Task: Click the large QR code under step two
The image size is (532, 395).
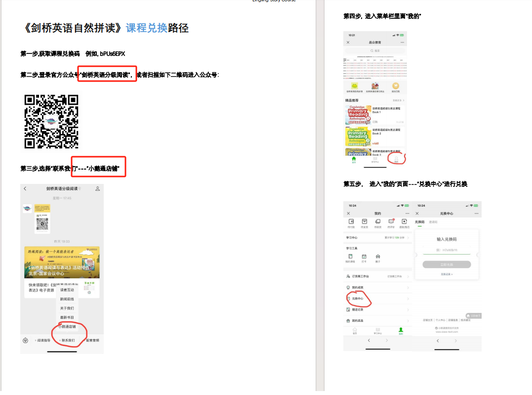Action: pyautogui.click(x=51, y=122)
